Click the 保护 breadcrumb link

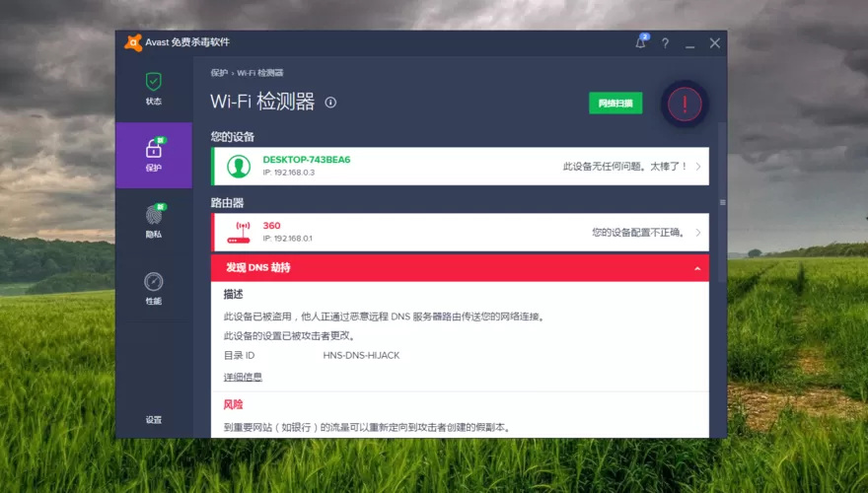pos(219,73)
